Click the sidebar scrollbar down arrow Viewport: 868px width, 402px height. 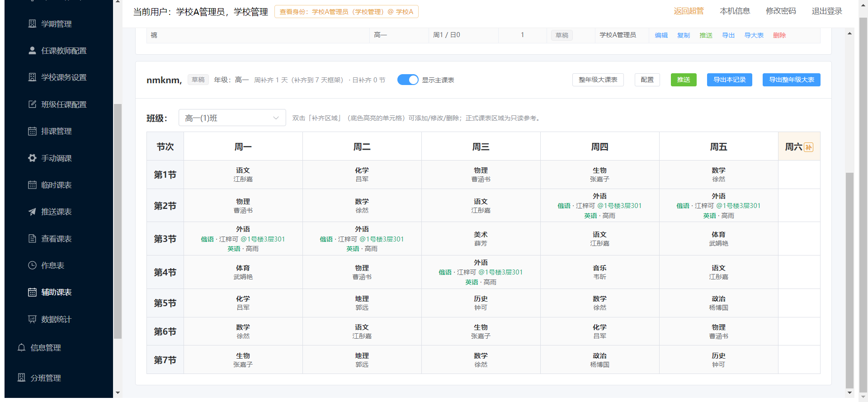(118, 393)
